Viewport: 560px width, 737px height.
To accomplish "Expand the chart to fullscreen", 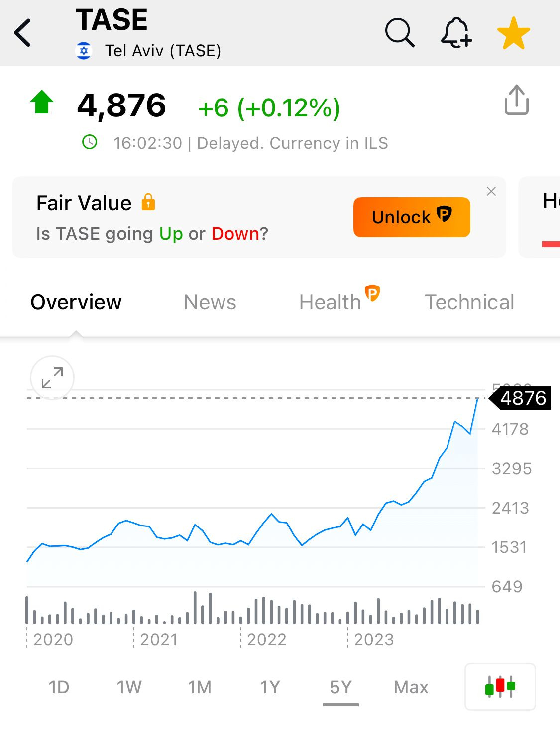I will [x=52, y=378].
